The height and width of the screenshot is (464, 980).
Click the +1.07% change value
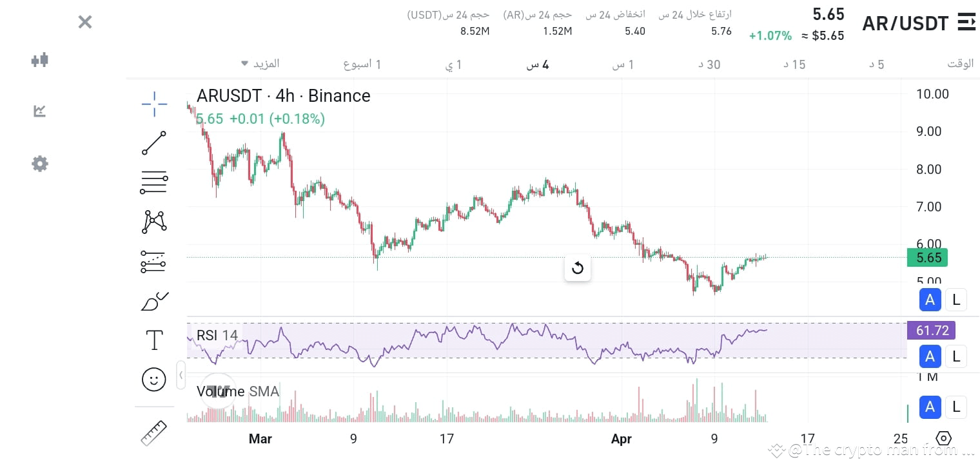(x=770, y=36)
